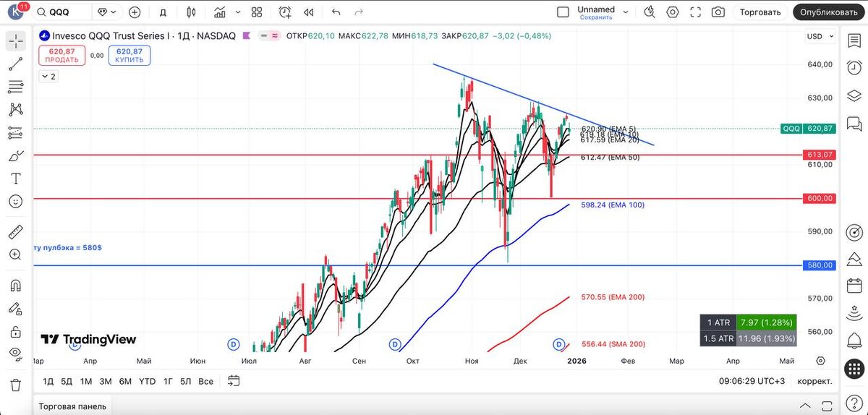
Task: Toggle the коррект. adjustment setting
Action: pos(814,381)
